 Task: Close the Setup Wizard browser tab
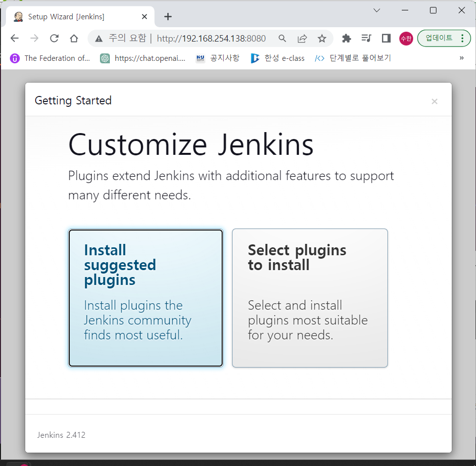(x=144, y=17)
